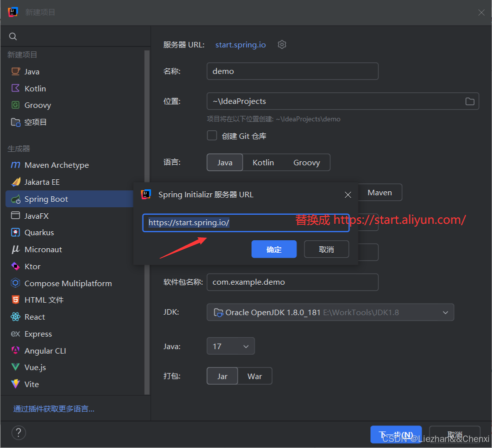Click 取消 in the URL dialog
This screenshot has height=448, width=492.
point(326,249)
